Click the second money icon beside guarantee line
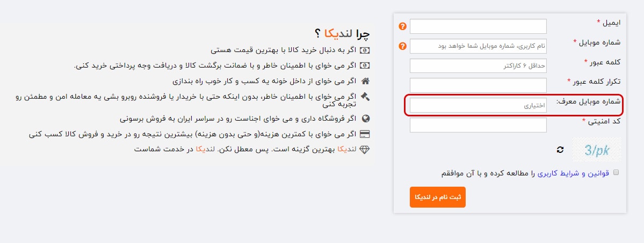The image size is (644, 243). click(x=365, y=65)
